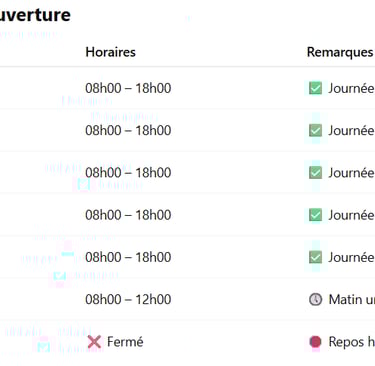Click the green checkmark icon in the fourth row
This screenshot has width=375, height=366.
(315, 215)
